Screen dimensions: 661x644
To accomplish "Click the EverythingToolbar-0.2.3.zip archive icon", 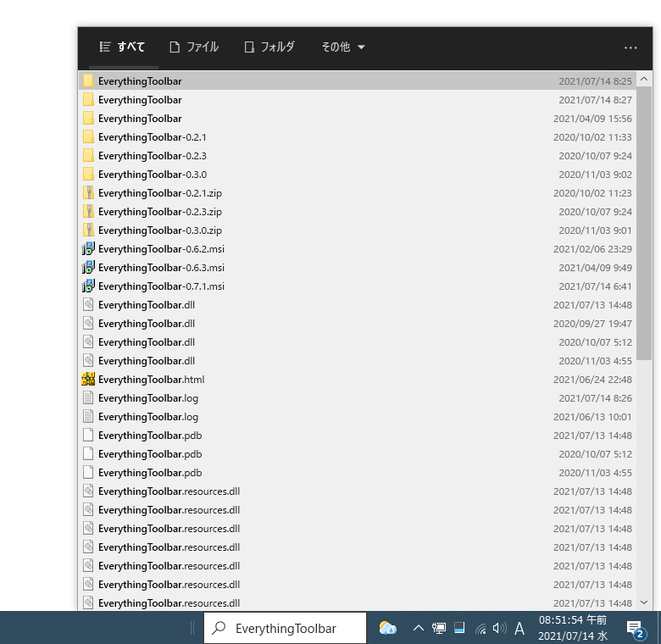I will click(88, 211).
